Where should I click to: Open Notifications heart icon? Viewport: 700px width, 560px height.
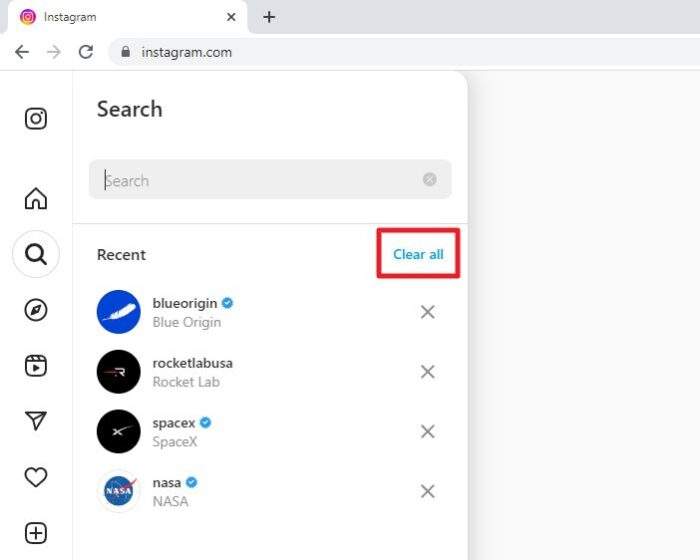coord(36,477)
